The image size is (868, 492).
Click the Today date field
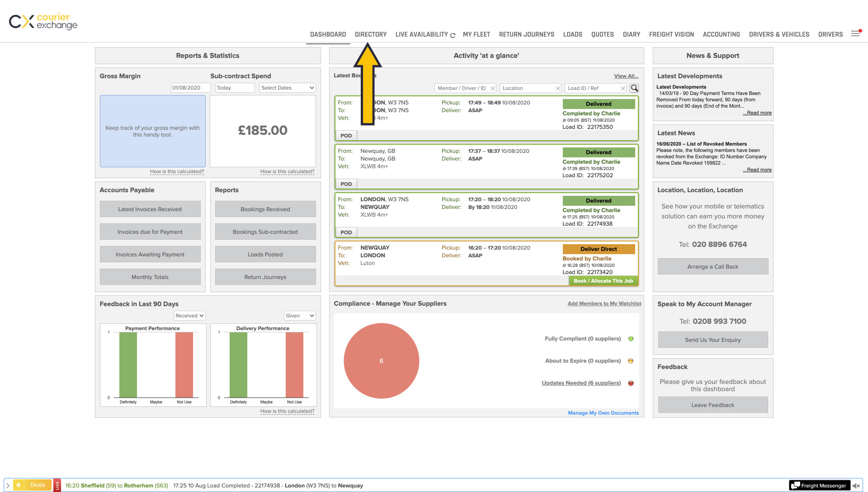235,88
